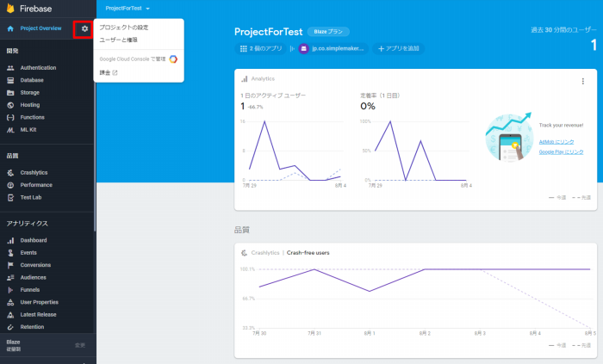Select the Audiences icon
The image size is (603, 364).
click(10, 277)
